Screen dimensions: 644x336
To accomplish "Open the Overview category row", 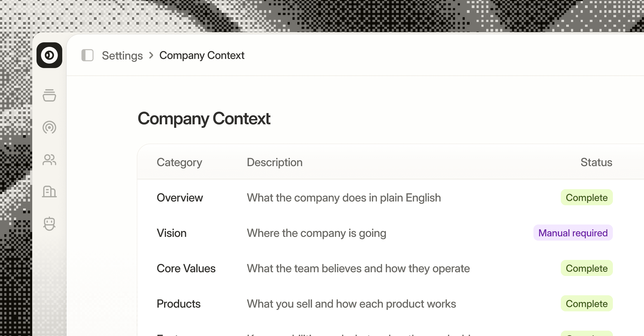I will coord(180,197).
